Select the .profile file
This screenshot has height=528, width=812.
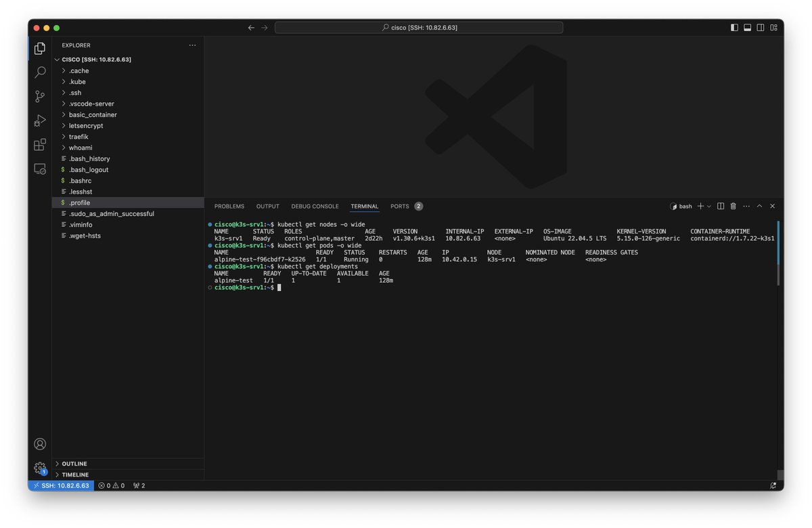point(128,202)
